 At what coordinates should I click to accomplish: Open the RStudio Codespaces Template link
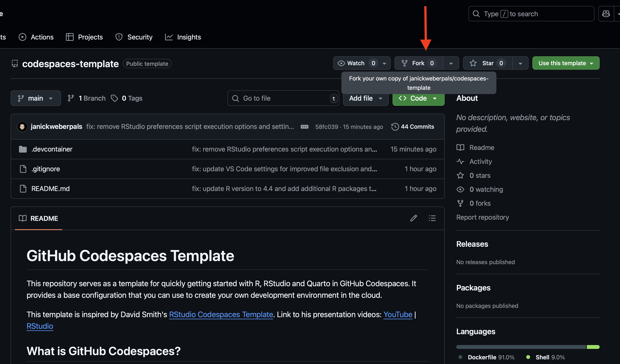click(221, 314)
